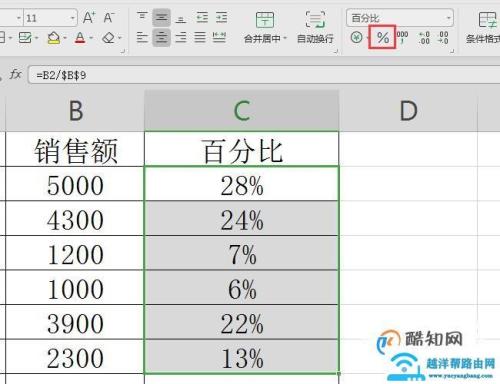Open font settings dialog launcher
Screen dimensions: 500x384
[122, 51]
